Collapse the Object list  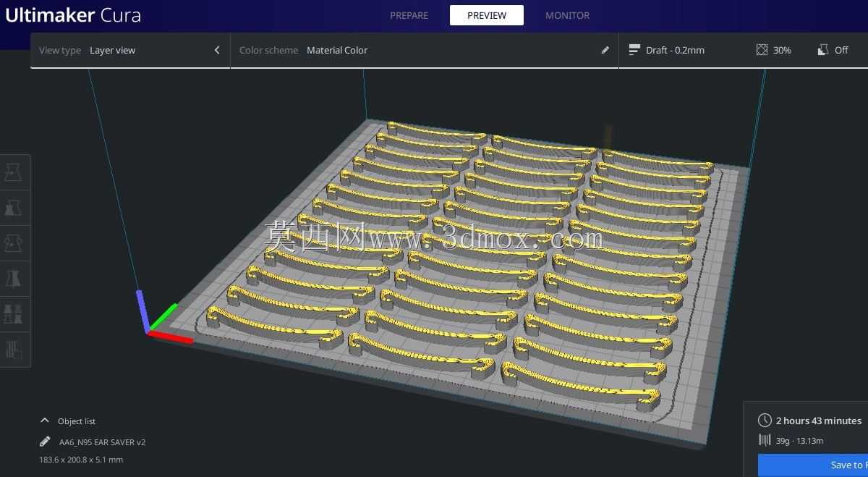45,421
